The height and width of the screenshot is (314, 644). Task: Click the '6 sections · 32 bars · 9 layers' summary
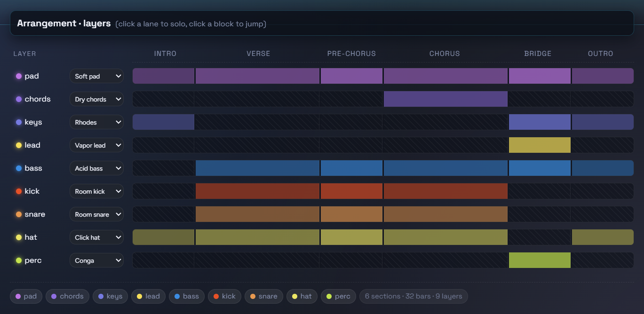pyautogui.click(x=413, y=296)
